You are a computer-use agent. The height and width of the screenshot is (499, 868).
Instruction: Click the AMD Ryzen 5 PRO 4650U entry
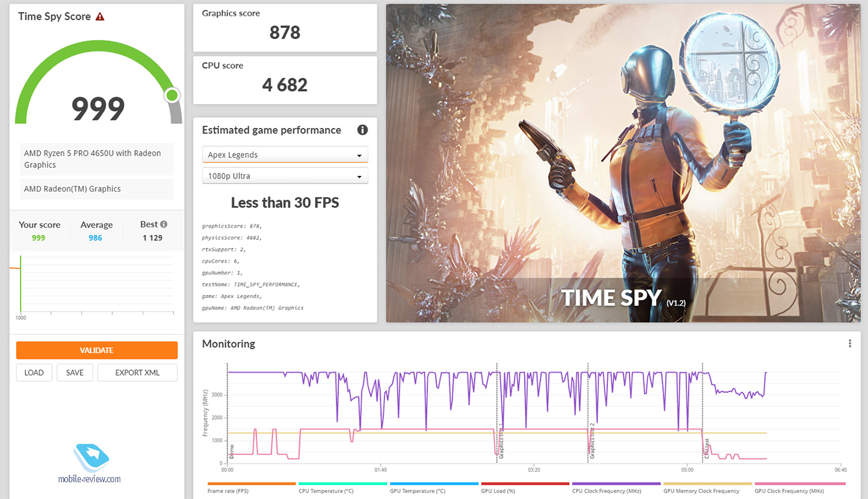[97, 159]
